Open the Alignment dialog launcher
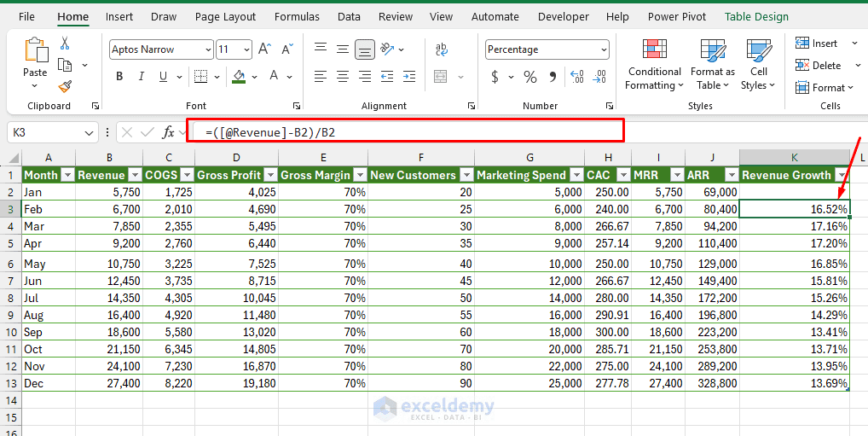 [x=471, y=106]
